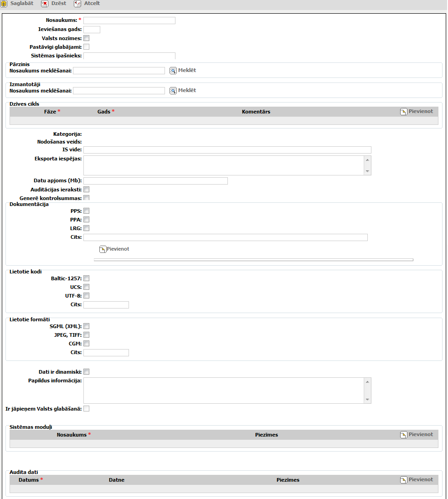Viewport: 448px width, 499px height.
Task: Focus the Datu apjoms (Mb) field
Action: point(155,181)
